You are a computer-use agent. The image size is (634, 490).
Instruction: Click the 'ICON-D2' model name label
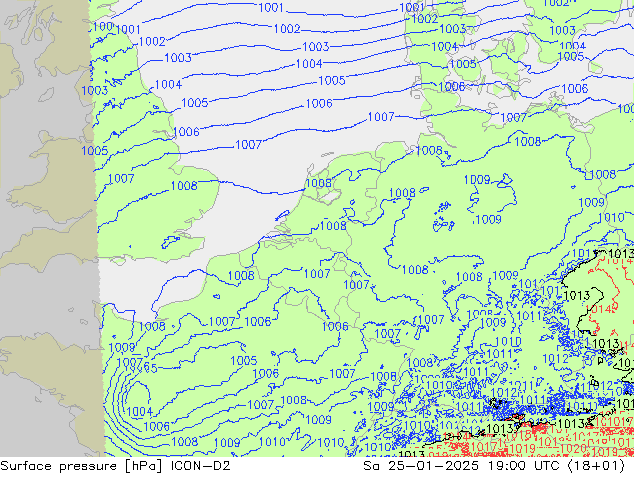pyautogui.click(x=201, y=466)
